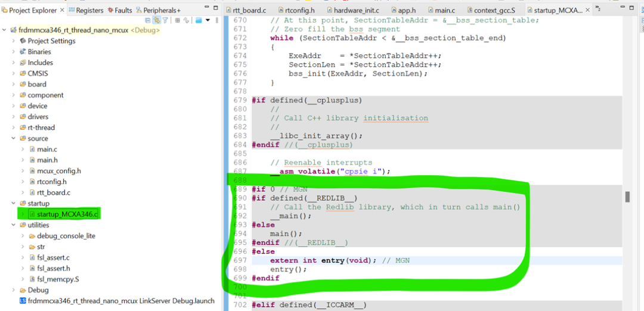Click the rt-thread folder icon
This screenshot has height=311, width=644.
(x=23, y=127)
